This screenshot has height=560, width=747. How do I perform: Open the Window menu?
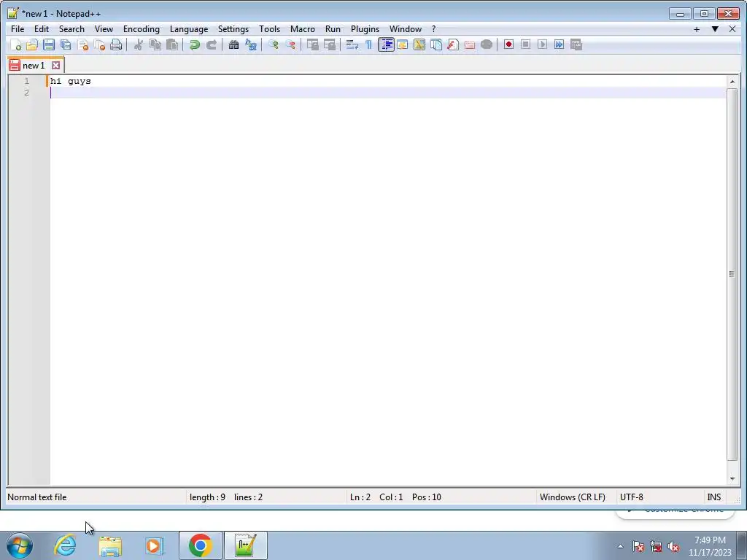pyautogui.click(x=406, y=29)
